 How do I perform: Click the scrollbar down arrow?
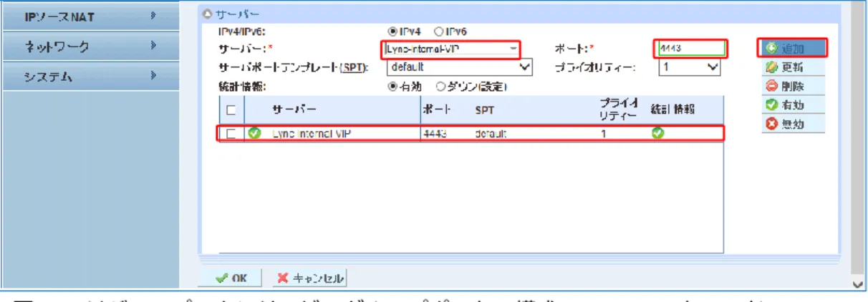pos(859,284)
